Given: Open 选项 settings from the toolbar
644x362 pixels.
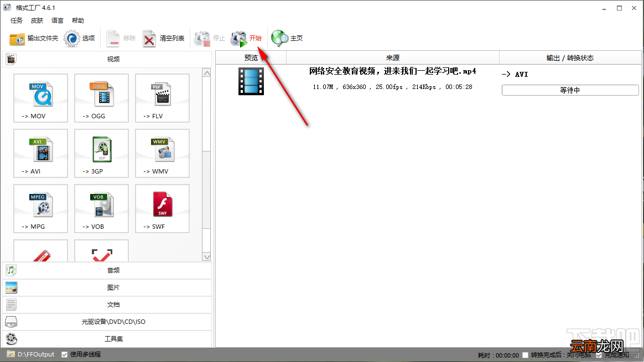Looking at the screenshot, I should (80, 39).
